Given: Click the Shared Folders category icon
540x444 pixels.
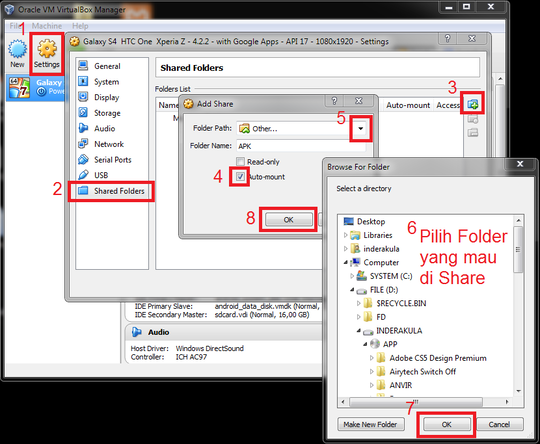Looking at the screenshot, I should [83, 190].
